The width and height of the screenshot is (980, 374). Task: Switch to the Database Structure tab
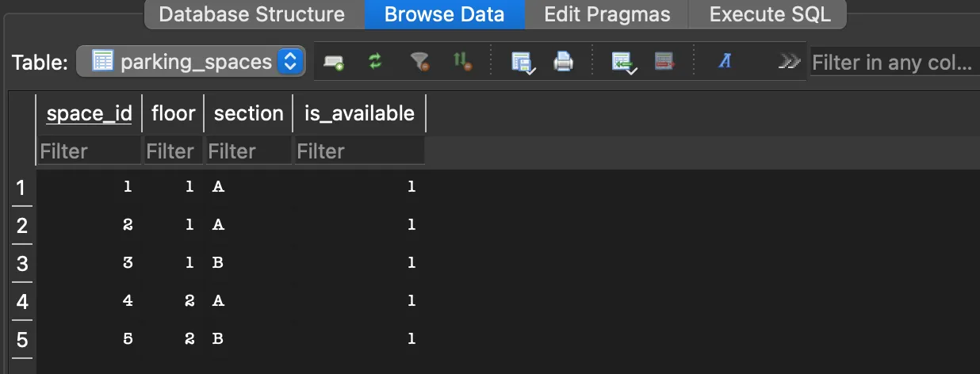252,14
